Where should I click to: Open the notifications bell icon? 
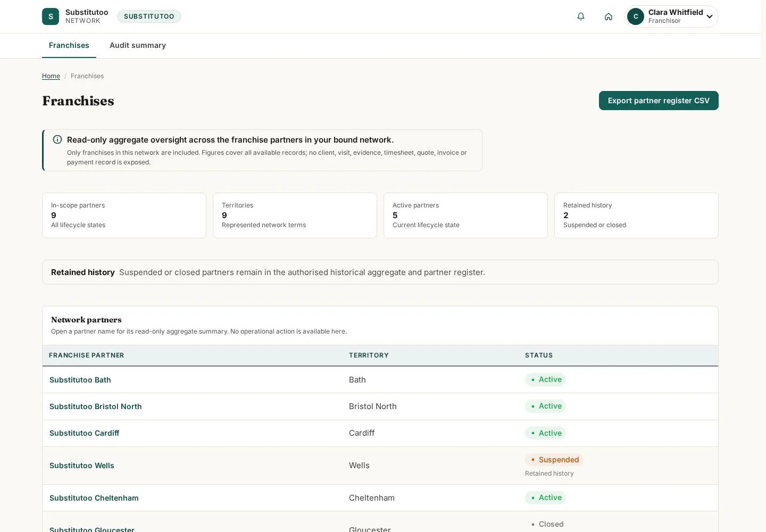pos(581,16)
